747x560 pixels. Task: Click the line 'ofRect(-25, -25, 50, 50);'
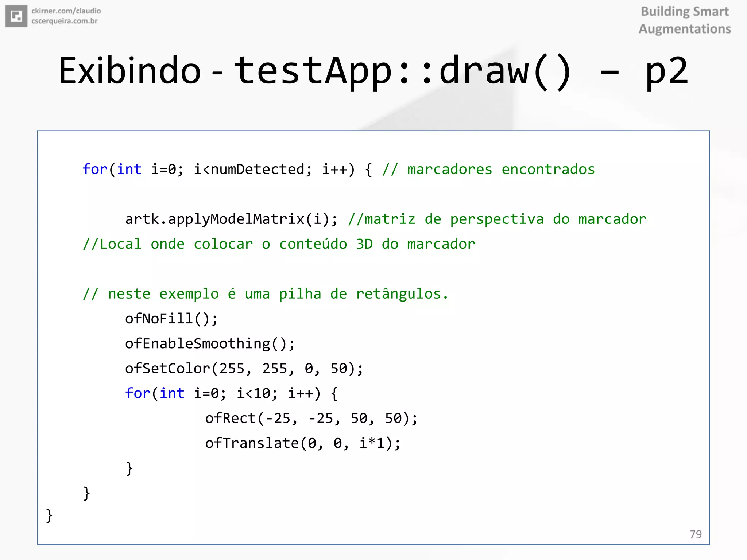[311, 419]
